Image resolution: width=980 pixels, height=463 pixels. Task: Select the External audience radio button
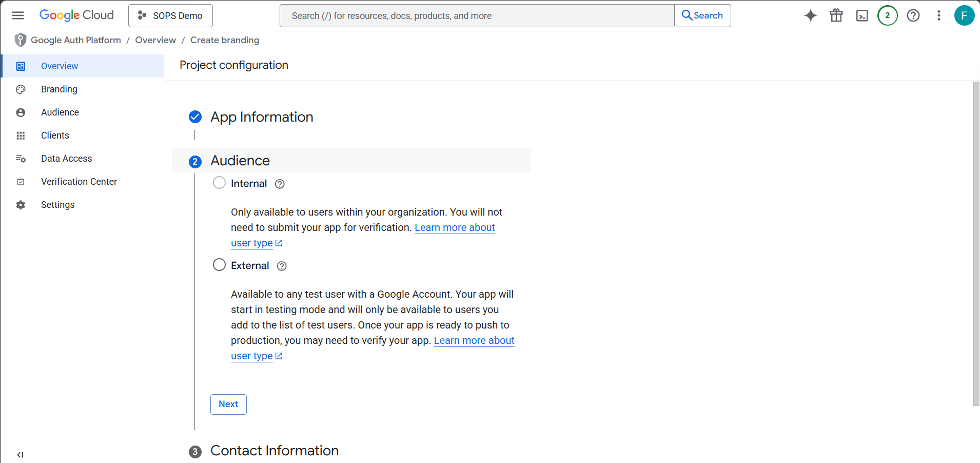tap(219, 264)
